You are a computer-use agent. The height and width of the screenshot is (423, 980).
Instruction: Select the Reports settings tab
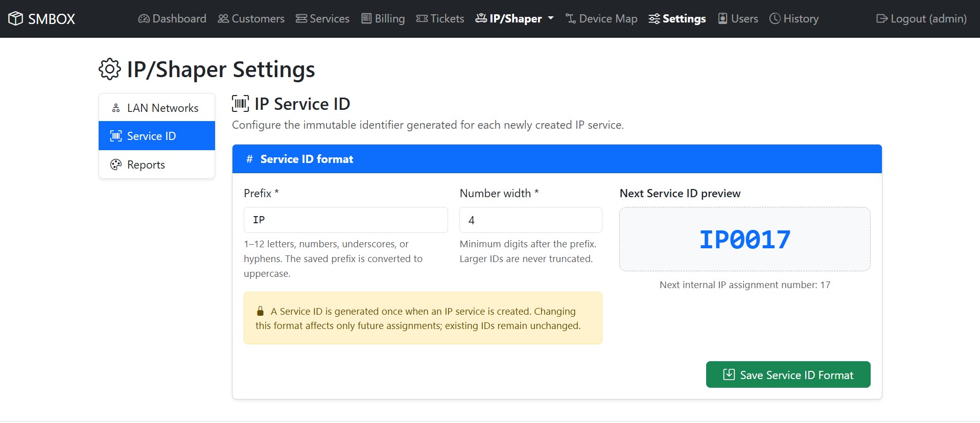(157, 165)
